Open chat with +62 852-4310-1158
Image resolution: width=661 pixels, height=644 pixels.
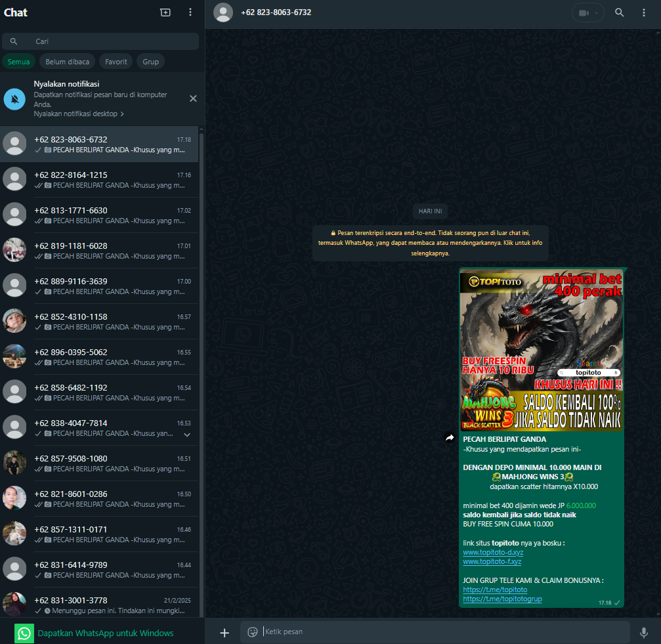(100, 321)
